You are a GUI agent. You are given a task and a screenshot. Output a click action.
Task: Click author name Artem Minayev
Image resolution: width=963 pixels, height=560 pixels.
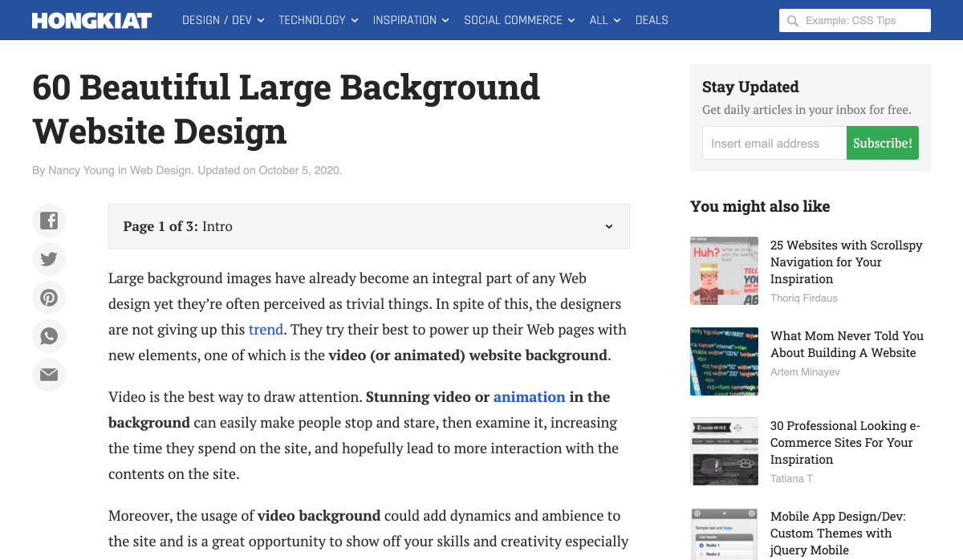point(805,372)
